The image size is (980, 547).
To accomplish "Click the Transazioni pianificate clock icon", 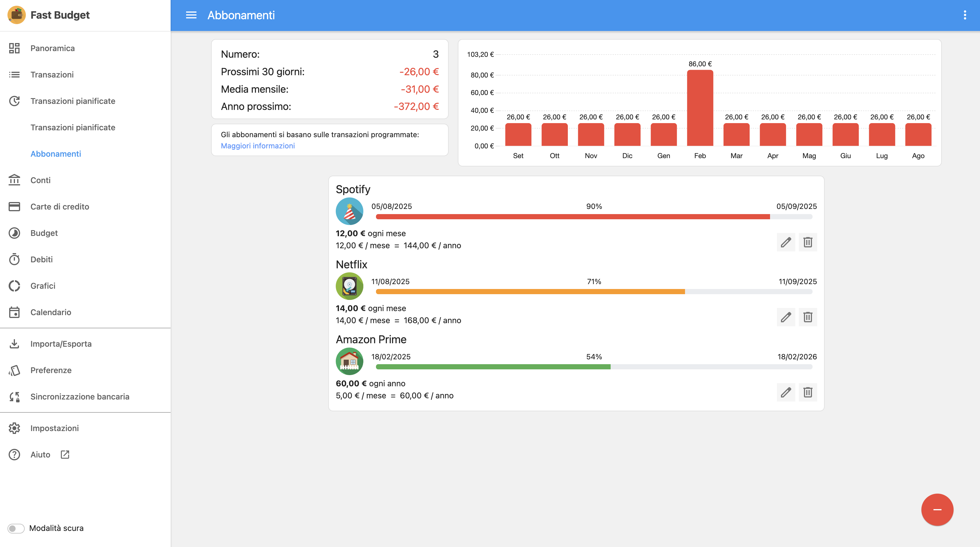I will [14, 101].
